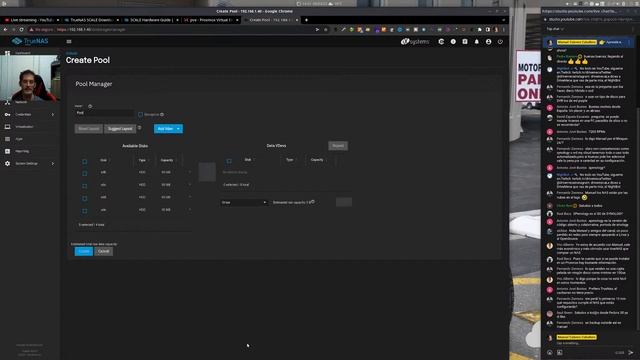Expand the fourth disk row chevron

click(x=189, y=210)
